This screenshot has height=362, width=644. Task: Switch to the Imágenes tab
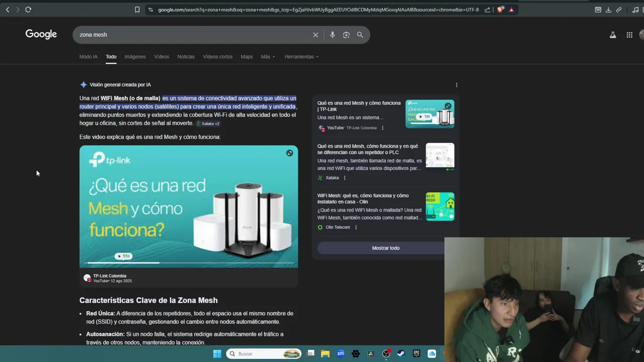[x=135, y=57]
